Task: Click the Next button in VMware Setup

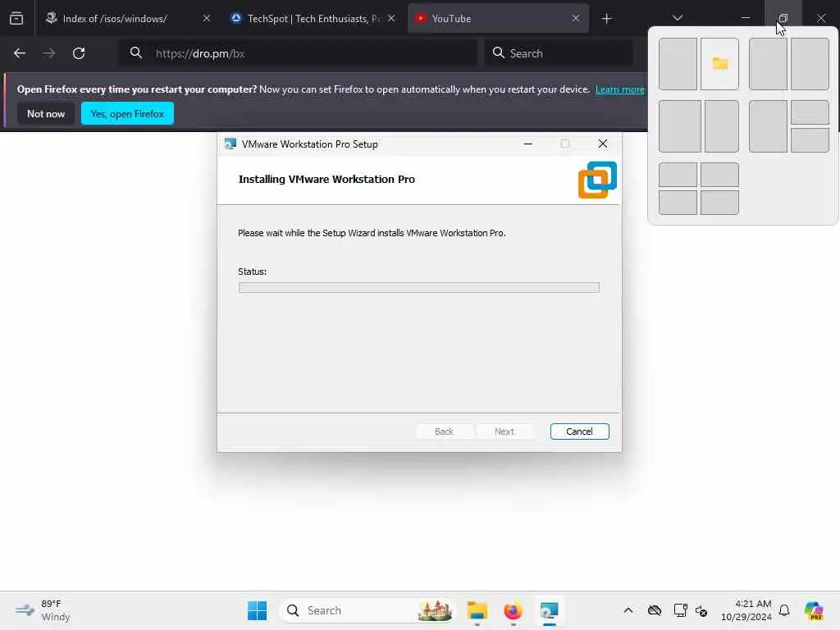Action: [x=504, y=431]
